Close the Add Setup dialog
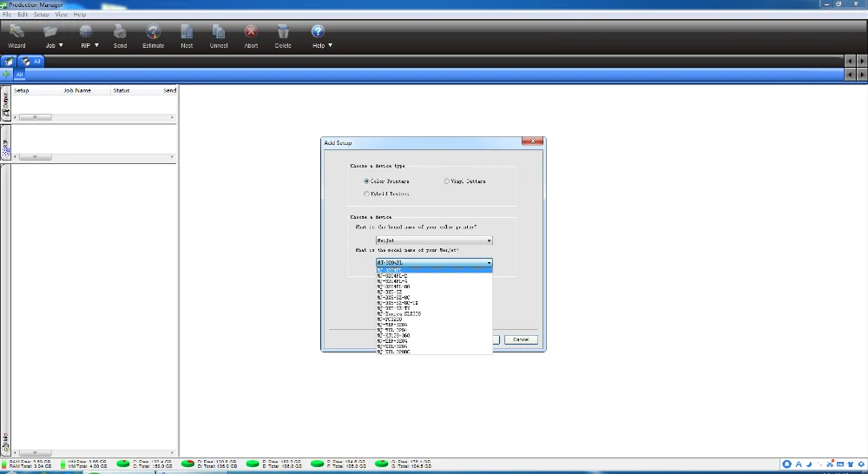The image size is (868, 474). pos(533,142)
